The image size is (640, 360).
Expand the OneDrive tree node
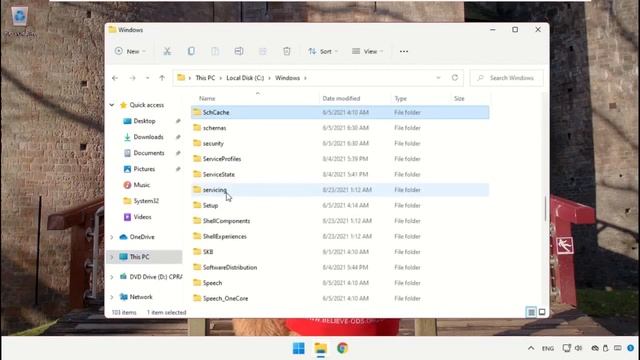pos(111,237)
